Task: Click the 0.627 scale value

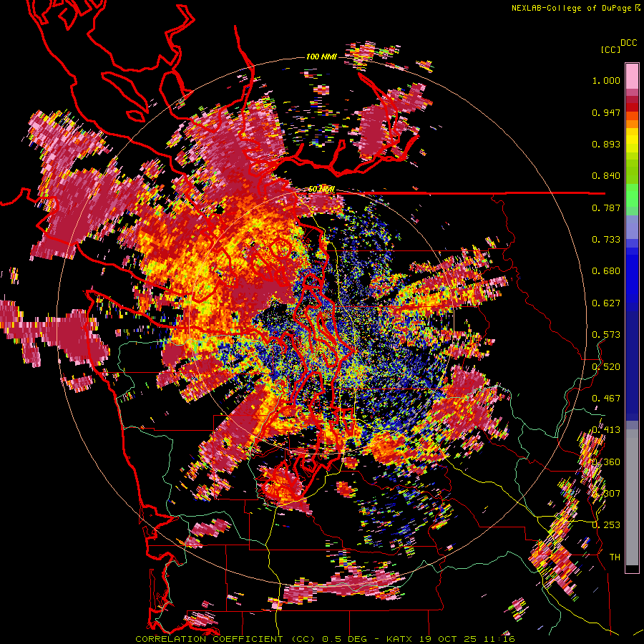Action: click(606, 303)
